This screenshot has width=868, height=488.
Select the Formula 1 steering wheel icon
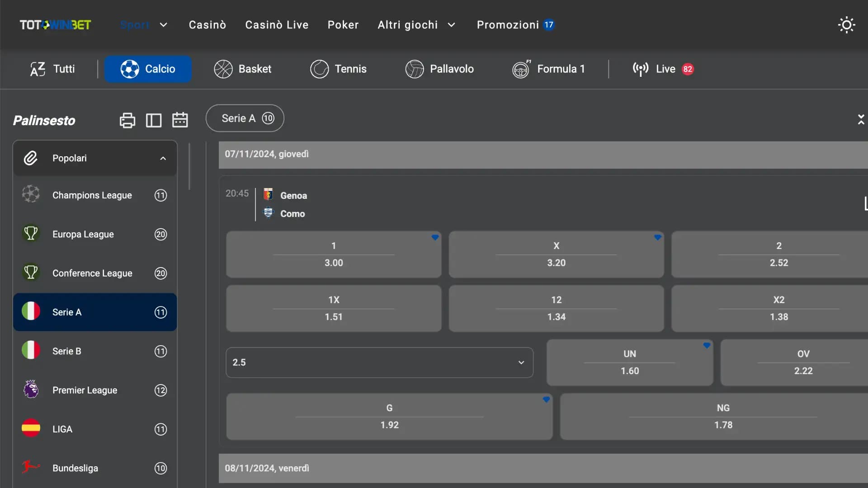[x=521, y=69]
